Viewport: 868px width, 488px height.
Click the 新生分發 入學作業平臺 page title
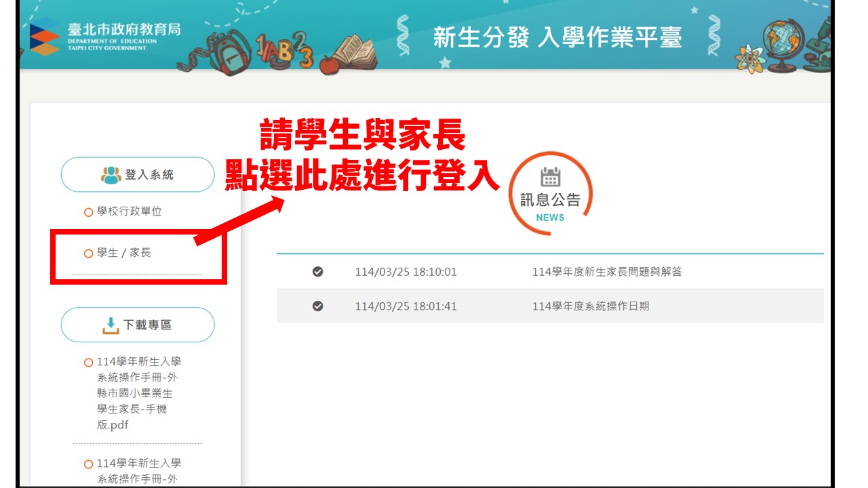(557, 38)
